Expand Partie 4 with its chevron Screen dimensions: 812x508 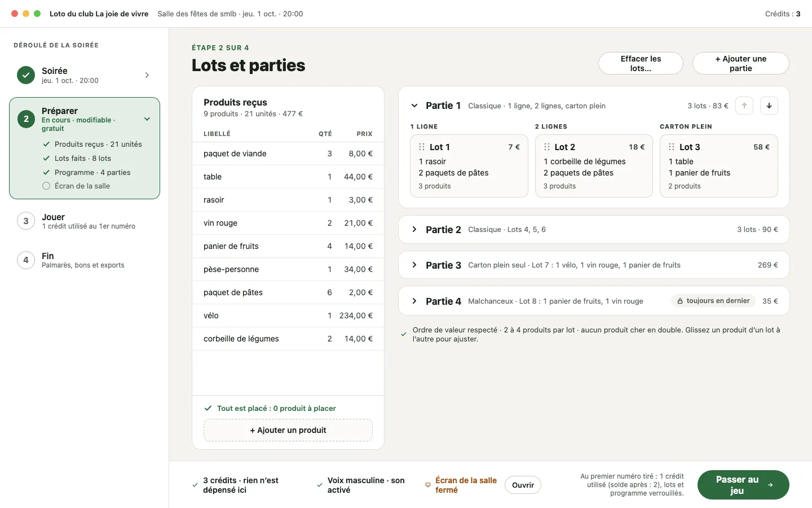point(414,301)
